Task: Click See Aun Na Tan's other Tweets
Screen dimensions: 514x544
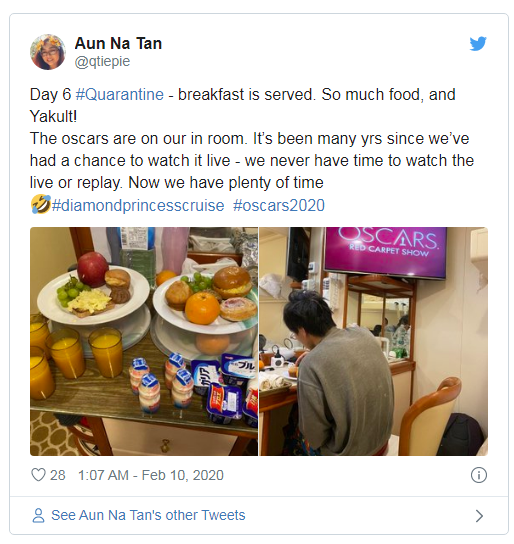Action: (x=148, y=515)
